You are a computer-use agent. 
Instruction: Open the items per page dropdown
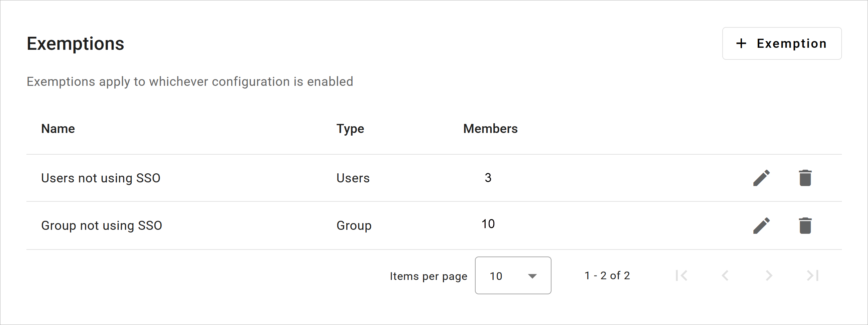(513, 276)
